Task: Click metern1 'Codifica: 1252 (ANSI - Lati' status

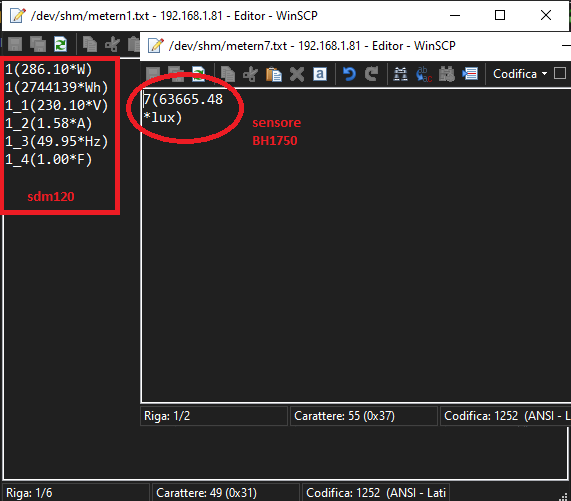Action: 376,493
